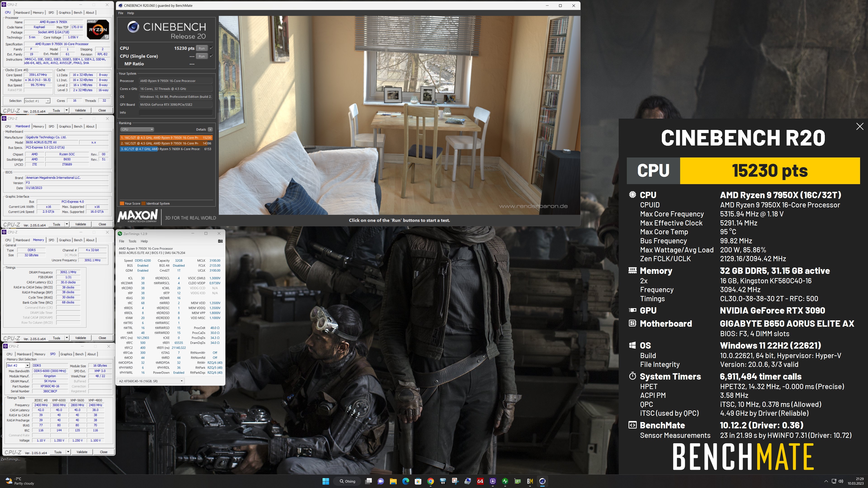Switch to CPU-Z via purple chip taskbar icon
The image size is (868, 488).
(493, 481)
